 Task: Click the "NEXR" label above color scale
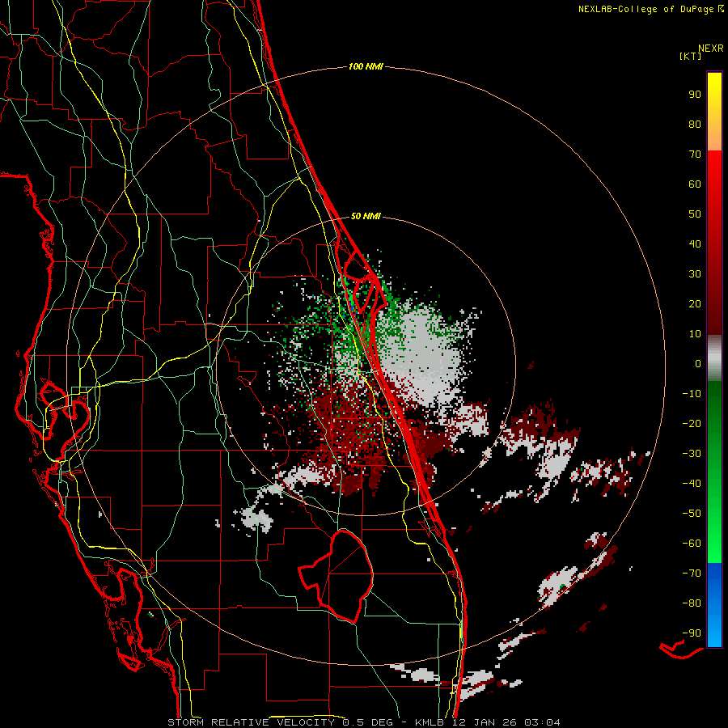pyautogui.click(x=711, y=49)
